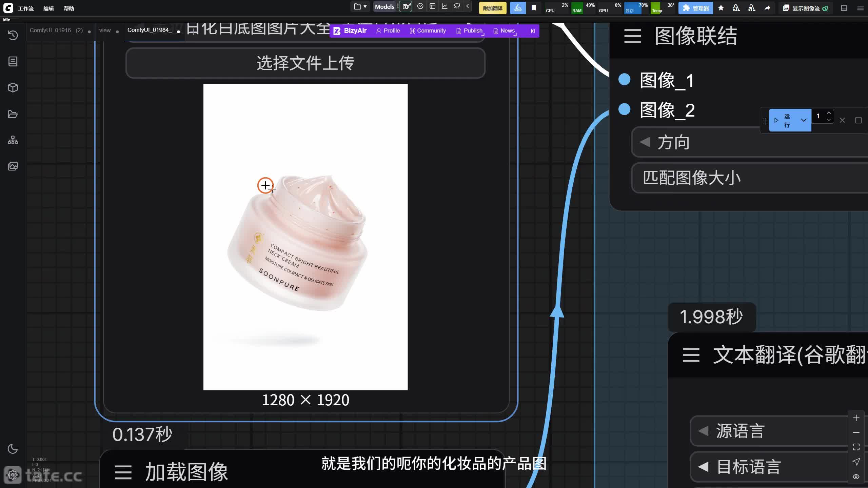
Task: Open BizyAir News
Action: [504, 31]
